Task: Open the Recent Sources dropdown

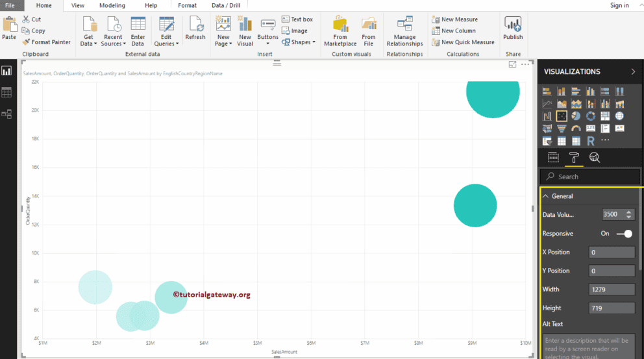Action: click(113, 32)
